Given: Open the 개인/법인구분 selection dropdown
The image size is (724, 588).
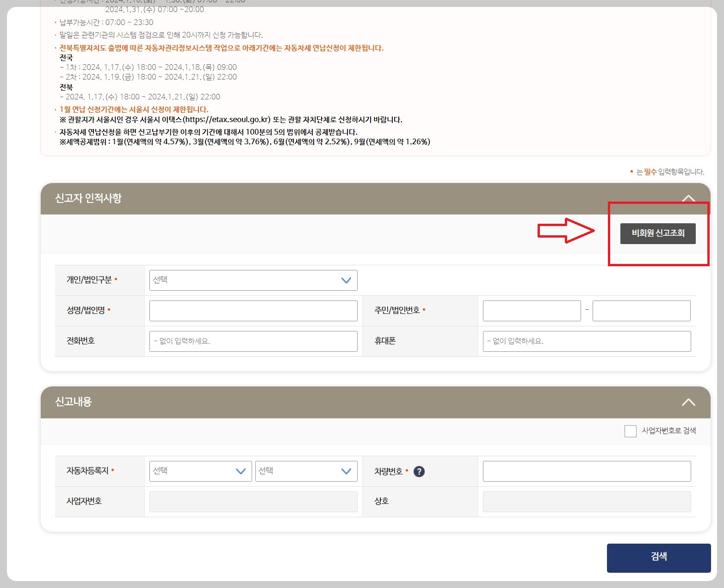Looking at the screenshot, I should 253,280.
